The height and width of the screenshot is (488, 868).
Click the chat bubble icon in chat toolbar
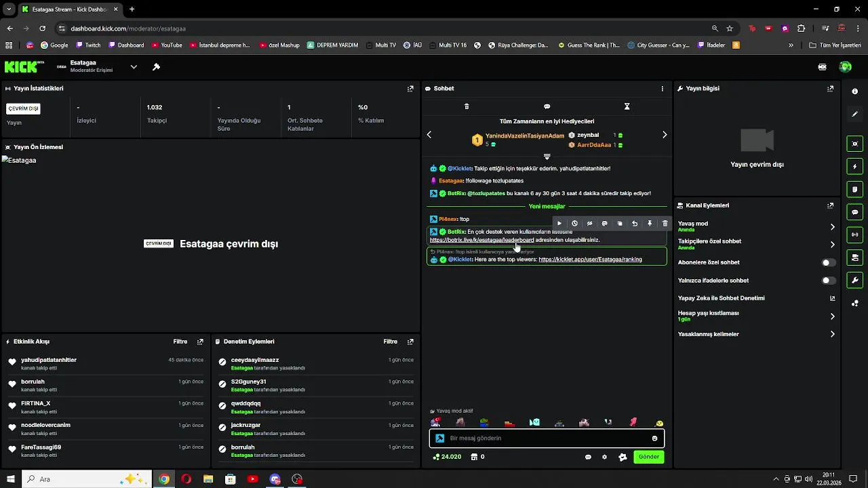coord(547,106)
